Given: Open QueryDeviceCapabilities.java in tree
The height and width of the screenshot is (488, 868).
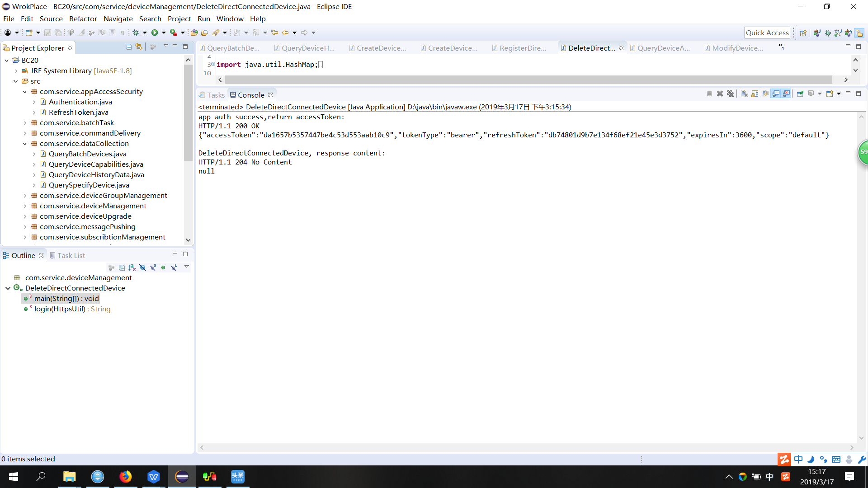Looking at the screenshot, I should 96,164.
